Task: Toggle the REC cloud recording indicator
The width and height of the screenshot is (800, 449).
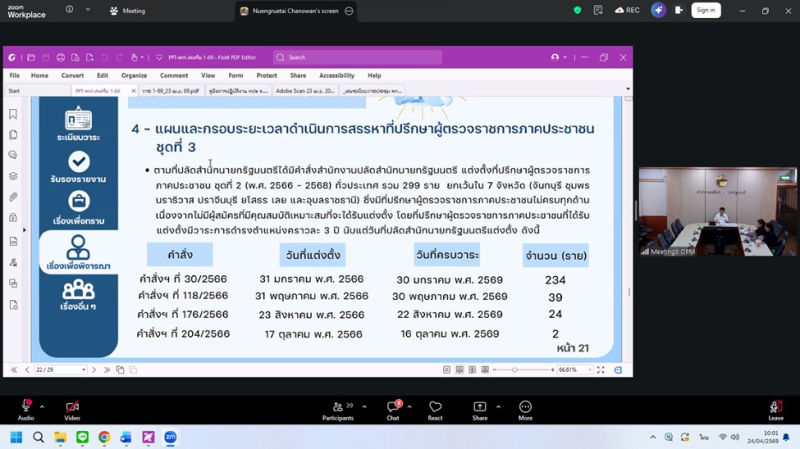Action: [627, 10]
